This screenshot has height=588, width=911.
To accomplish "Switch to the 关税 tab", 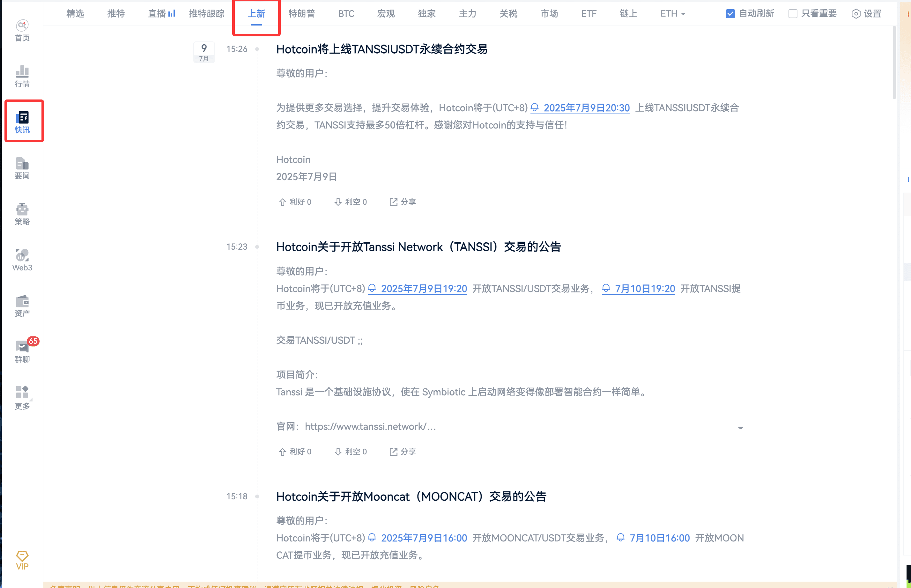I will click(x=508, y=14).
